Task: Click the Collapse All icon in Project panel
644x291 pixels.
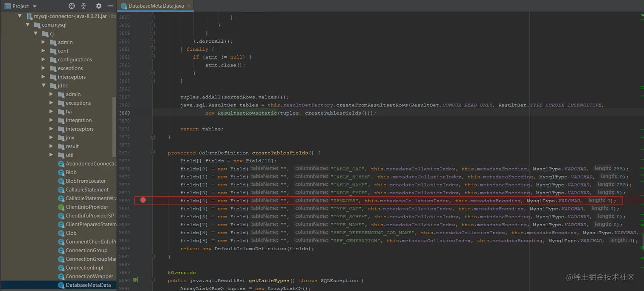Action: 83,6
